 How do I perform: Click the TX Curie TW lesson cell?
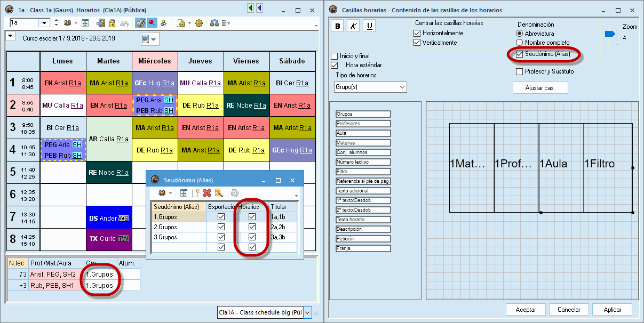click(x=109, y=240)
